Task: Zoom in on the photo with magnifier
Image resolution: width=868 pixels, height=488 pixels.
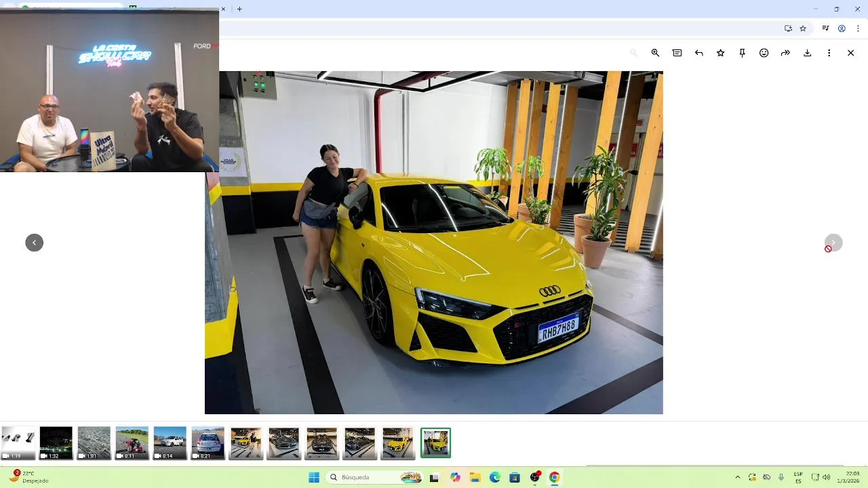Action: [x=655, y=53]
